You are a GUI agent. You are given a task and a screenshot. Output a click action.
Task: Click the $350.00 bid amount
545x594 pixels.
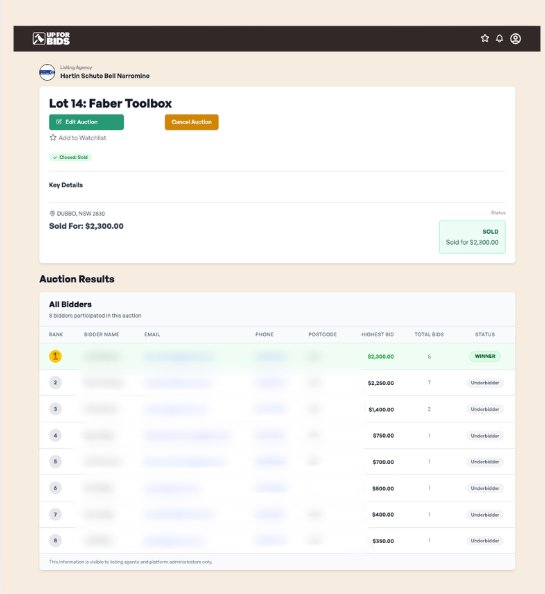pos(383,541)
